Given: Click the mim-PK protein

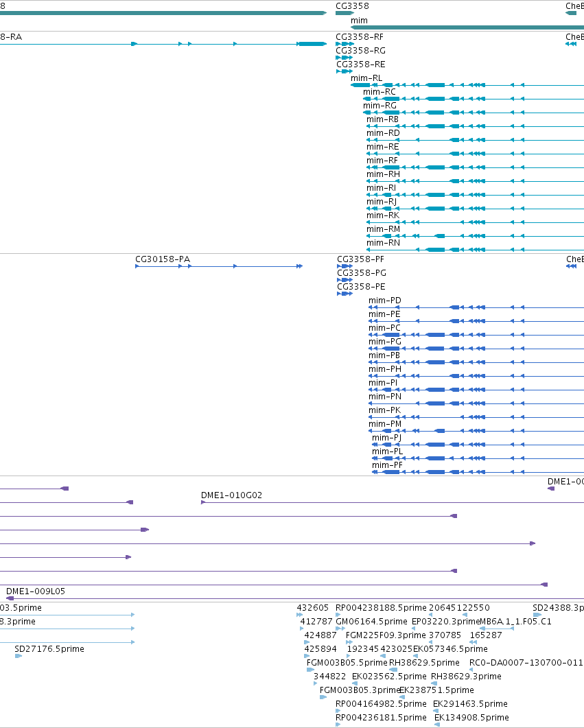Looking at the screenshot, I should 384,410.
